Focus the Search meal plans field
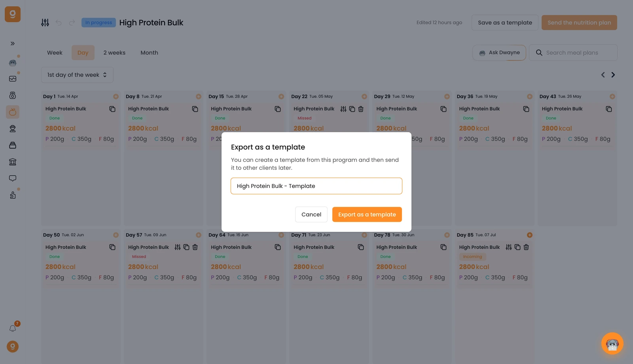633x364 pixels. pyautogui.click(x=573, y=53)
